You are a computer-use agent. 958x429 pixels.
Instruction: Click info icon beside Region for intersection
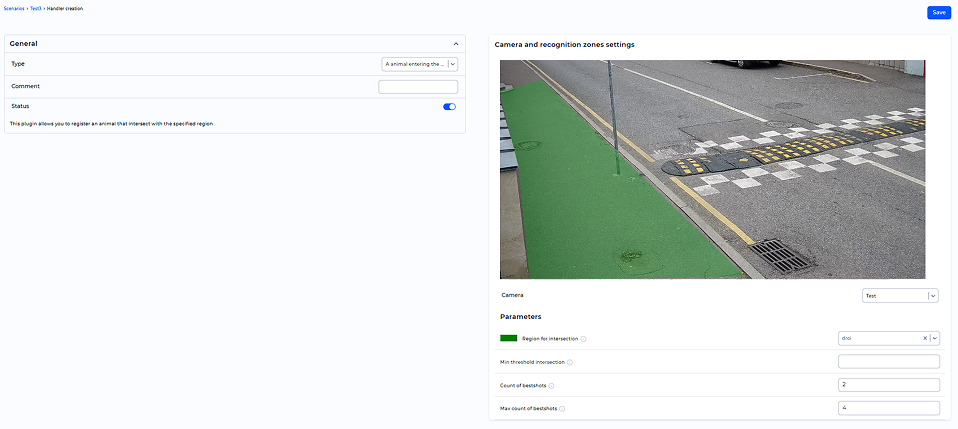click(x=583, y=339)
